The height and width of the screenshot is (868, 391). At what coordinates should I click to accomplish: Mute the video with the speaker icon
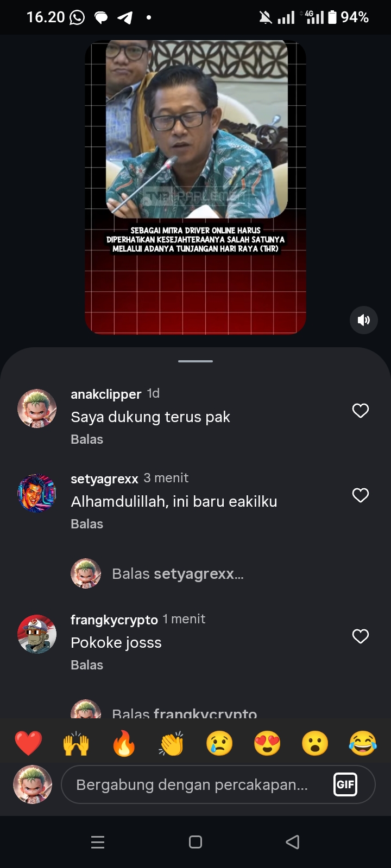(364, 320)
